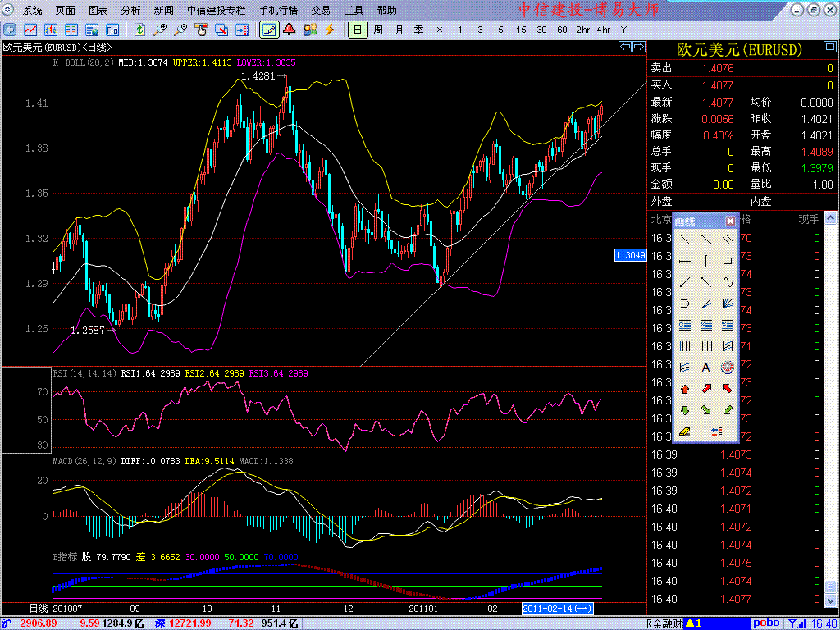Select the eraser tool in drawing palette

coord(684,431)
